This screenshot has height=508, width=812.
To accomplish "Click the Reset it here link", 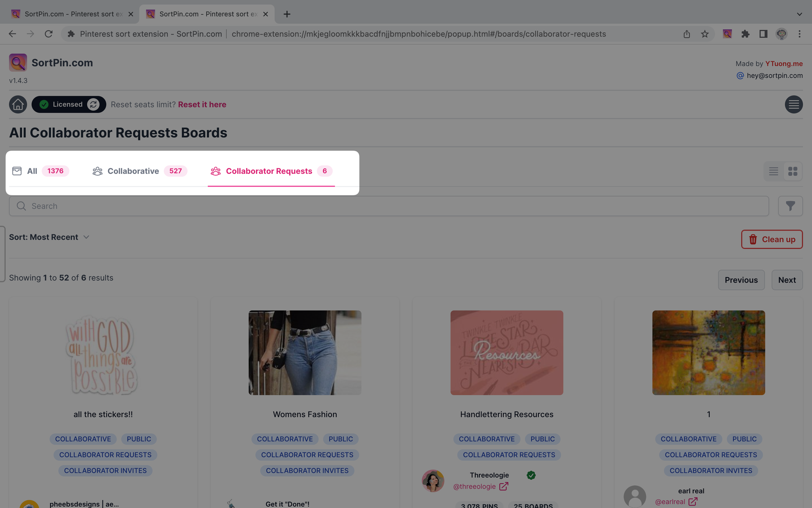I will [x=202, y=104].
